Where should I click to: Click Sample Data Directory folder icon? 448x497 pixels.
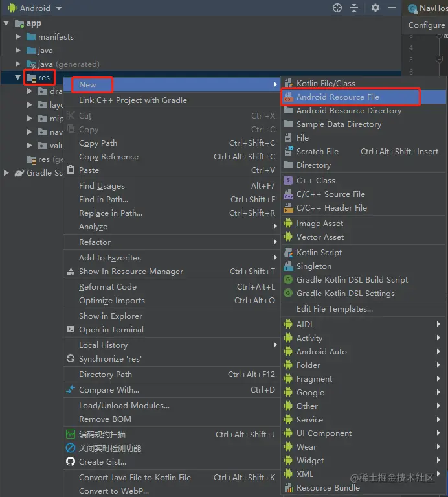click(x=288, y=124)
